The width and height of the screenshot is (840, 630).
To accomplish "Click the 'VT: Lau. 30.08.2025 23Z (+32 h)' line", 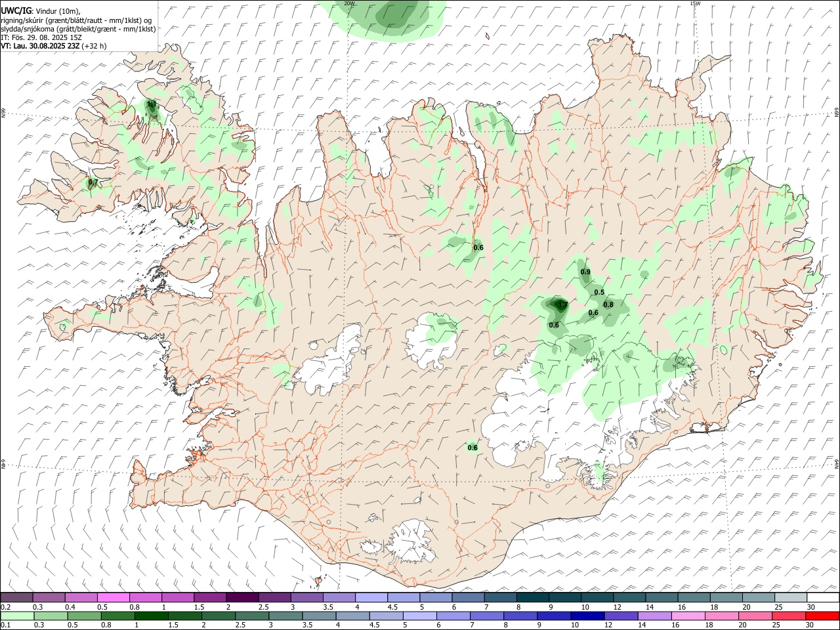I will [54, 46].
